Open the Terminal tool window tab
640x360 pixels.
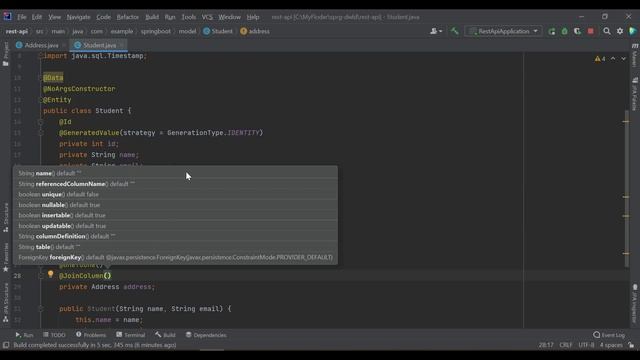130,335
